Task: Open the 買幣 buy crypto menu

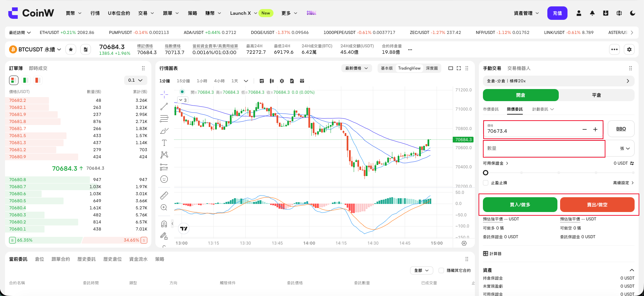Action: click(x=73, y=13)
